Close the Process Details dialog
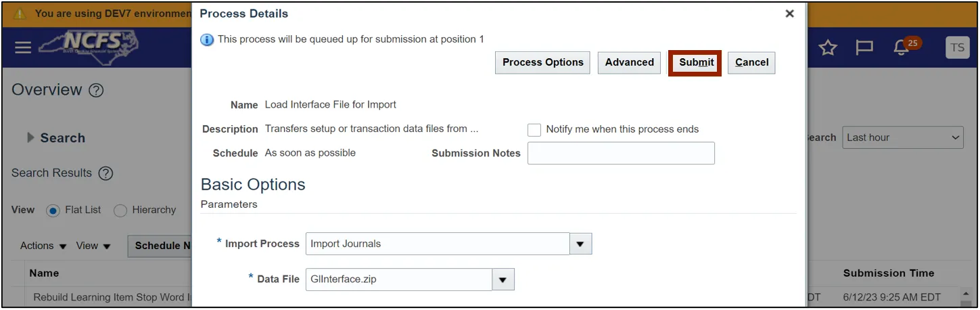Image resolution: width=980 pixels, height=310 pixels. (x=789, y=14)
